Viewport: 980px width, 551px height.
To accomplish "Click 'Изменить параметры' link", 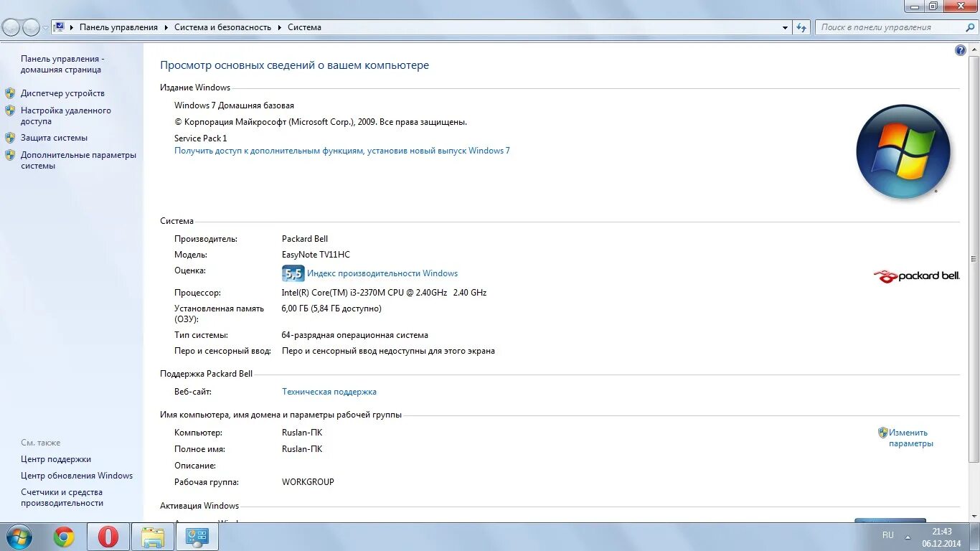I will [911, 438].
